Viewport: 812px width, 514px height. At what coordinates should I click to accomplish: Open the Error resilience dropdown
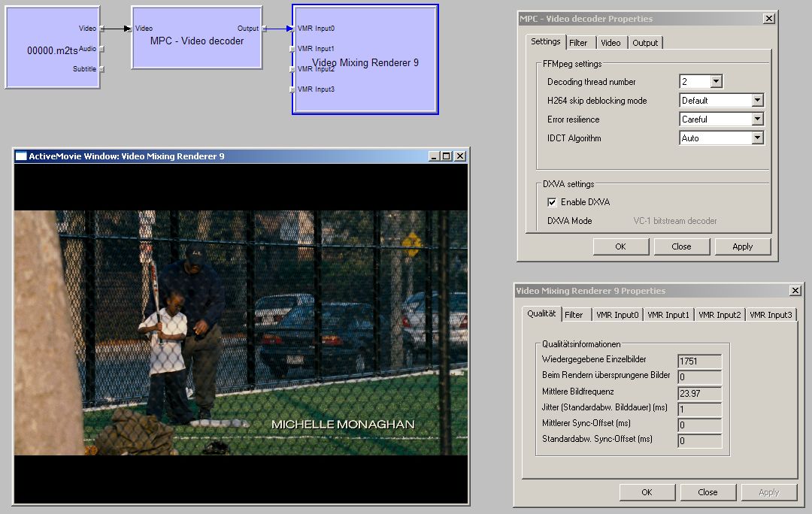[757, 119]
